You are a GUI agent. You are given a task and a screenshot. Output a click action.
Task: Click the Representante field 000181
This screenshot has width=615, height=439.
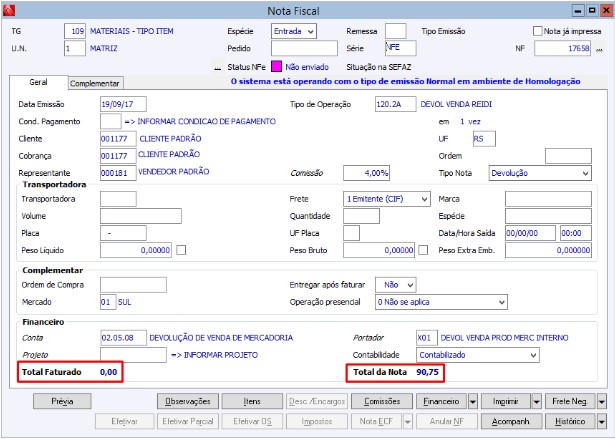point(118,173)
